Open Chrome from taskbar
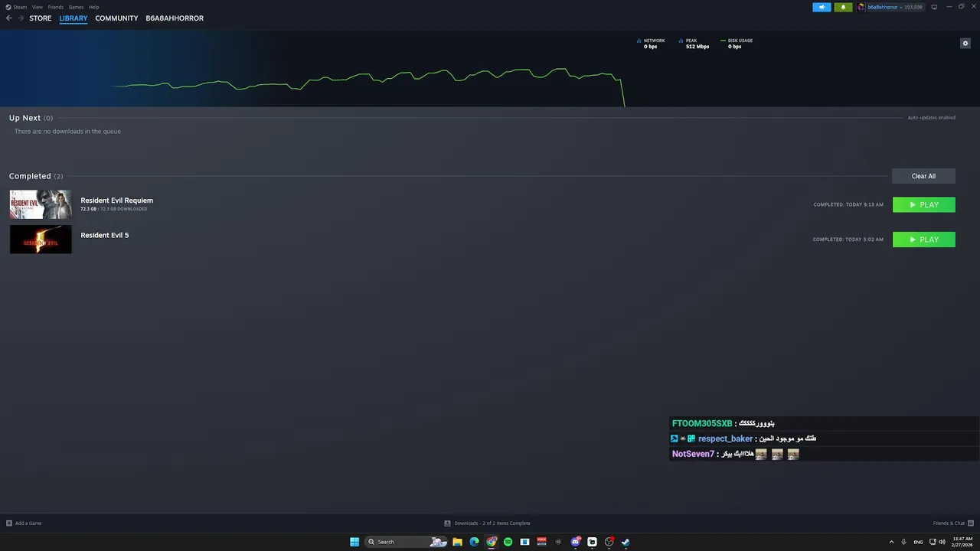The width and height of the screenshot is (980, 551). [492, 542]
